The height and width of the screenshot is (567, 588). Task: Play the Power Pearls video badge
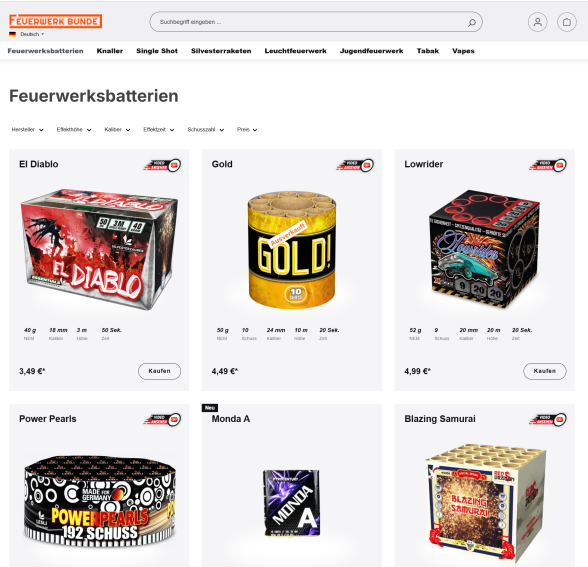point(162,419)
